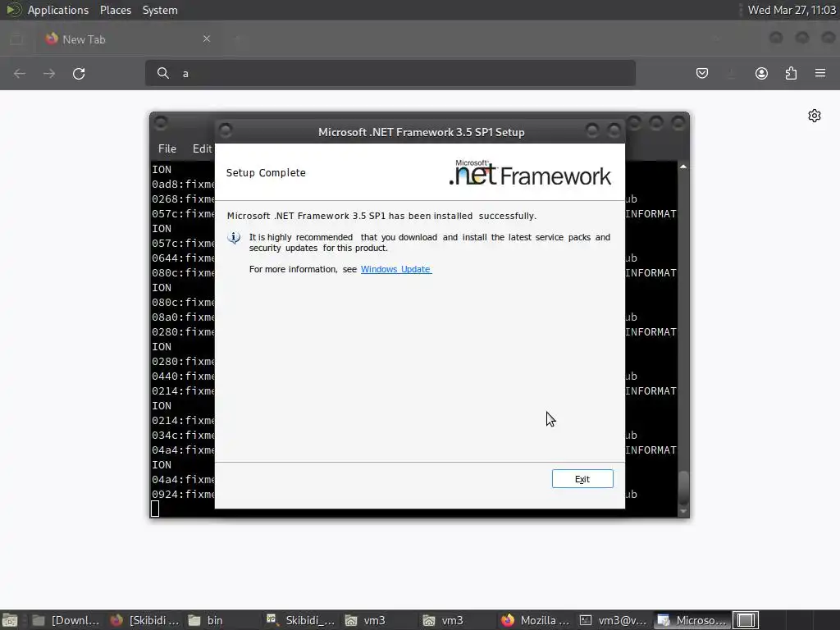840x630 pixels.
Task: Switch to the [Skibidi ... Firefox taskbar item
Action: [144, 620]
